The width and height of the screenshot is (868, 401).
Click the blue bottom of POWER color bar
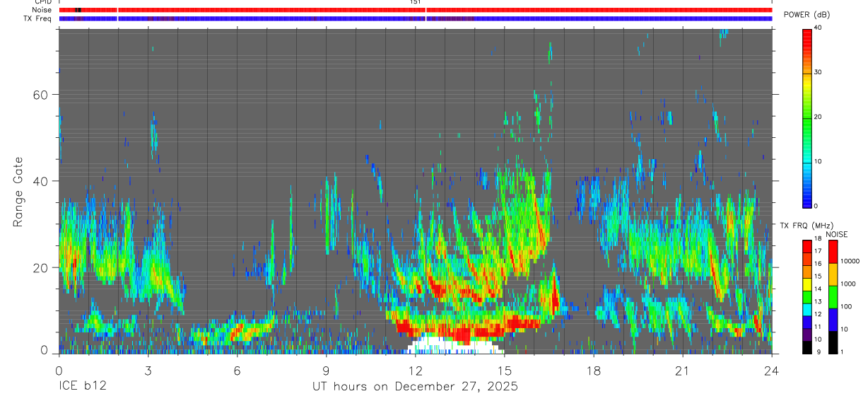point(807,197)
